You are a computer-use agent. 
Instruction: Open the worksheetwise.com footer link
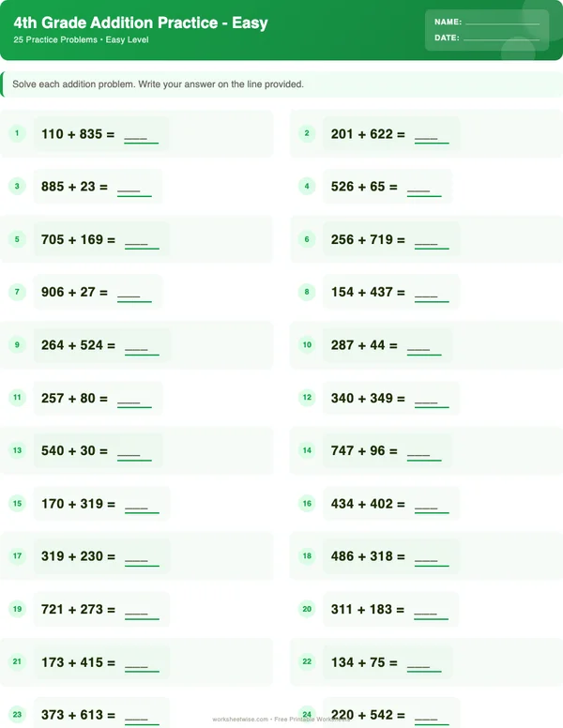(x=240, y=720)
